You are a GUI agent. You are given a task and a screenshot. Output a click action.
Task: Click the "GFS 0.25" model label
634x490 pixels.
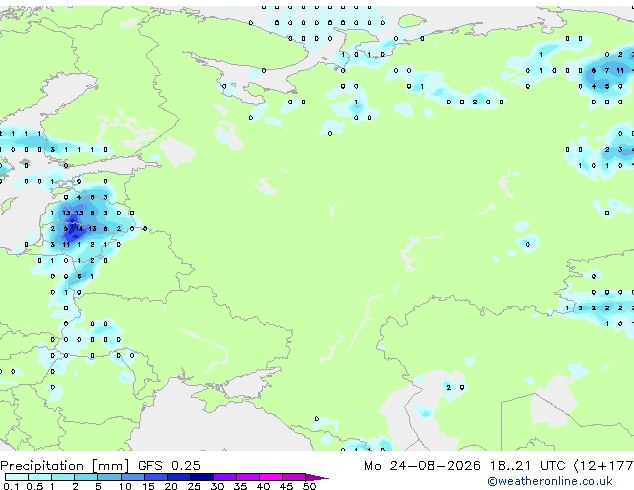point(169,466)
